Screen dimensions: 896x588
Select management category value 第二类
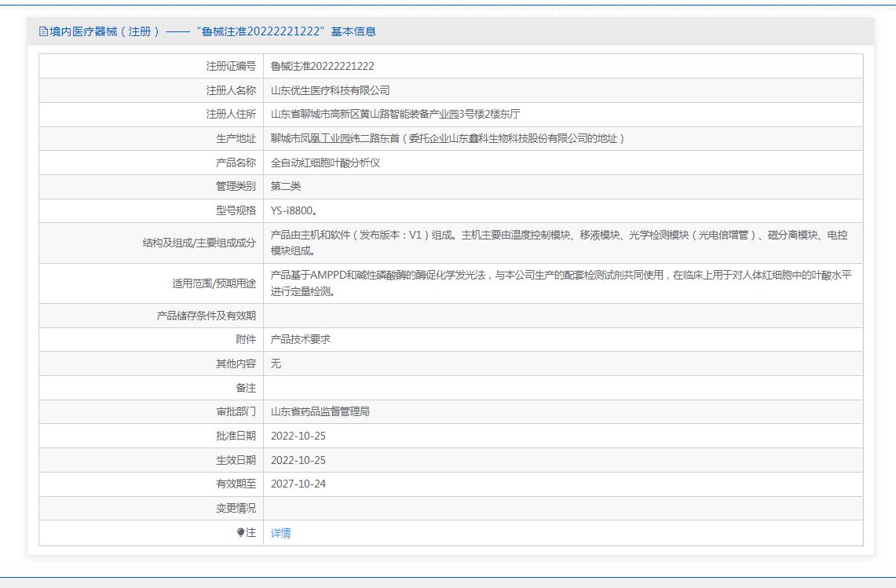click(286, 186)
